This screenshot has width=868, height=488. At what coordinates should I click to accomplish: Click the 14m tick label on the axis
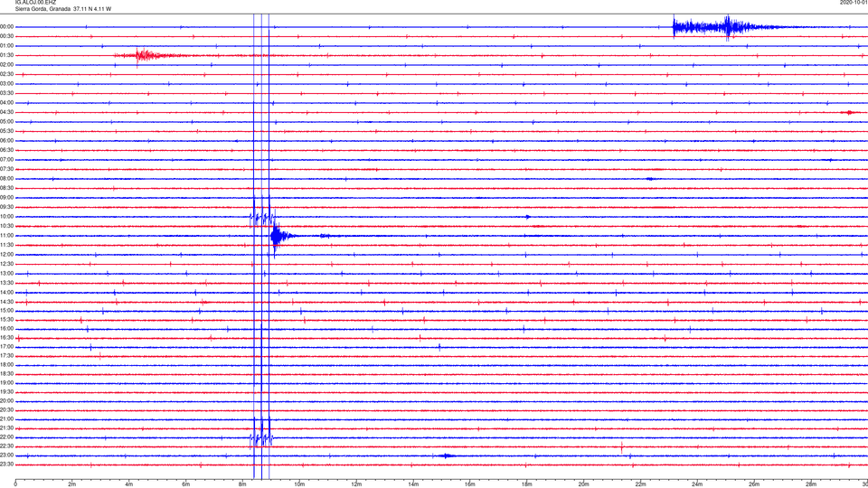(413, 484)
